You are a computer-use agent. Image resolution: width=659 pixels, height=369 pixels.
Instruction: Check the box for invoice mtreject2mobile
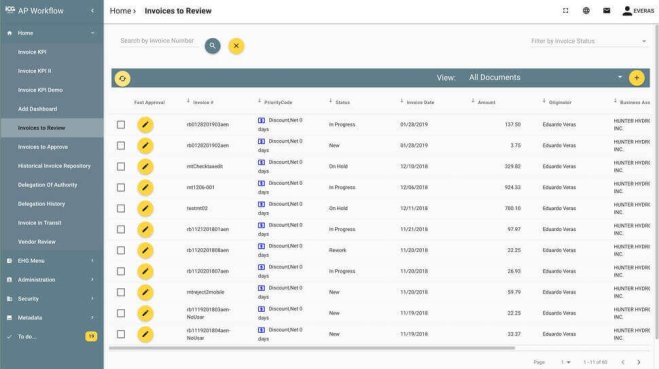pyautogui.click(x=121, y=293)
